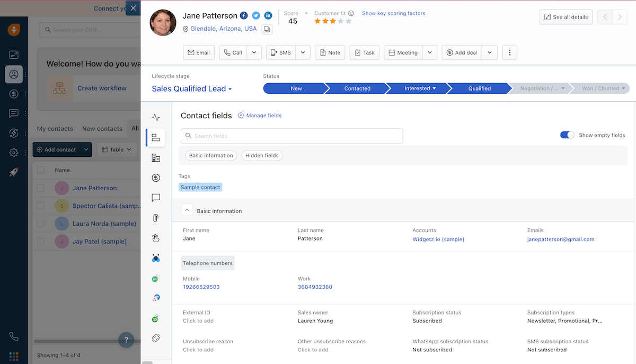This screenshot has height=364, width=636.
Task: Open Jane Patterson's Twitter profile icon
Action: coord(256,16)
